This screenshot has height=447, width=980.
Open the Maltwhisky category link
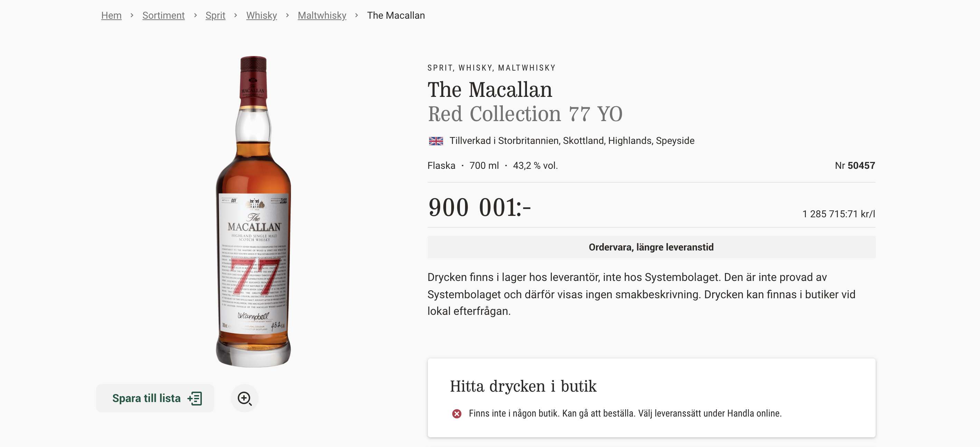(x=321, y=15)
